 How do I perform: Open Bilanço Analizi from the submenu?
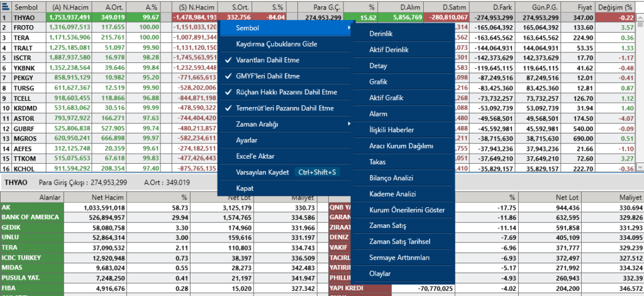coord(391,178)
